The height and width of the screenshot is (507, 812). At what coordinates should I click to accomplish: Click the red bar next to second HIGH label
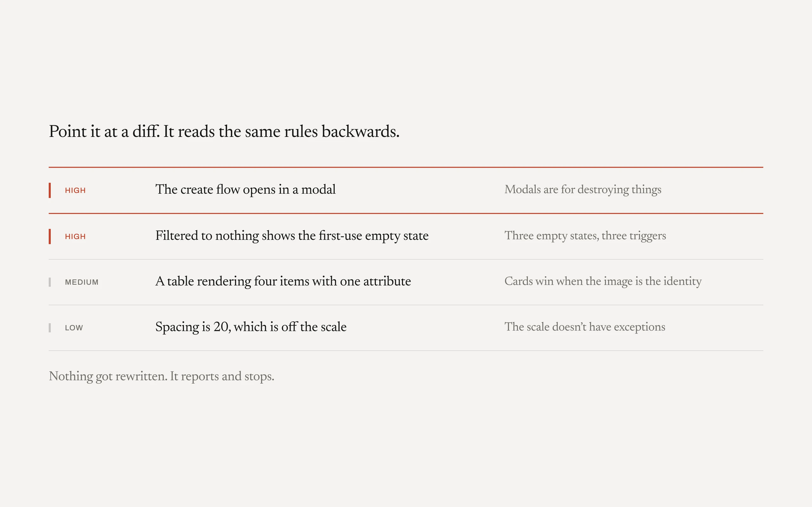pos(50,236)
